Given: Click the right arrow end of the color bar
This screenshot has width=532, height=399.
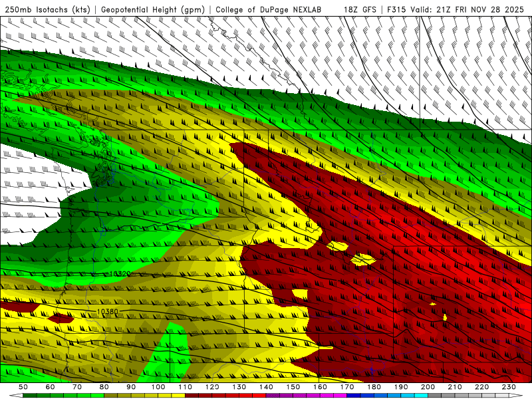Looking at the screenshot, I should (x=516, y=396).
